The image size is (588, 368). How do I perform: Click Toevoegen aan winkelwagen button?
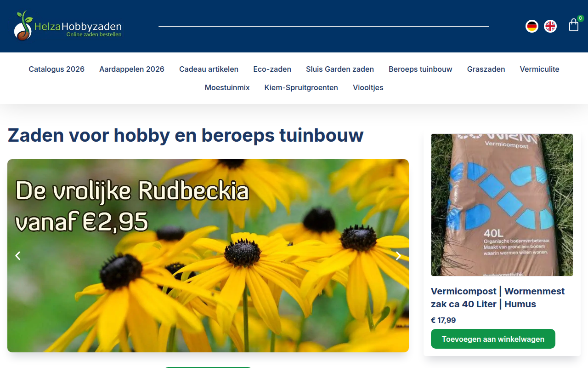pyautogui.click(x=493, y=339)
